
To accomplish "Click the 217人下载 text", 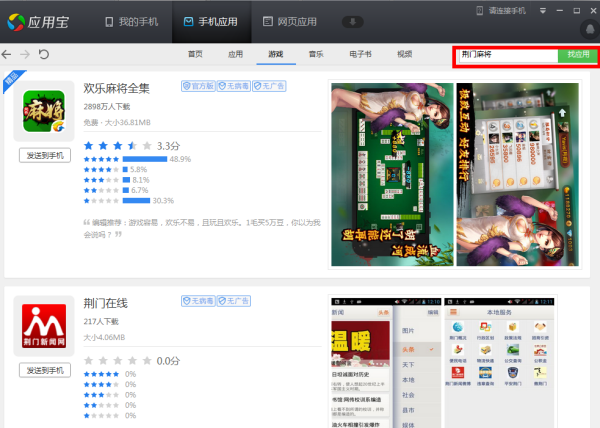I will [101, 322].
